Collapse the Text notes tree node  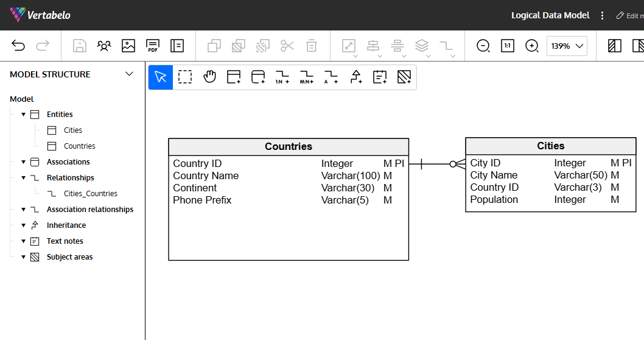(x=23, y=241)
